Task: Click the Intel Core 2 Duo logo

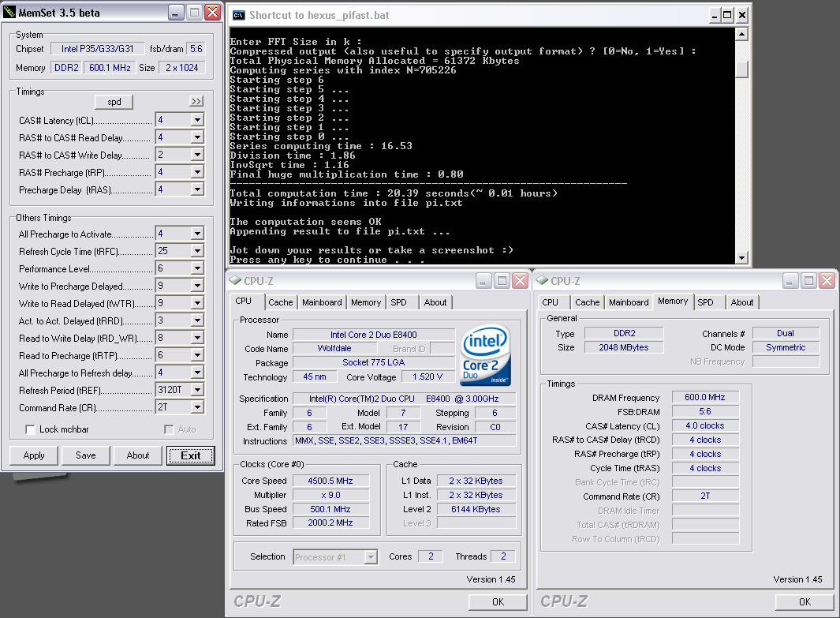Action: (x=485, y=355)
